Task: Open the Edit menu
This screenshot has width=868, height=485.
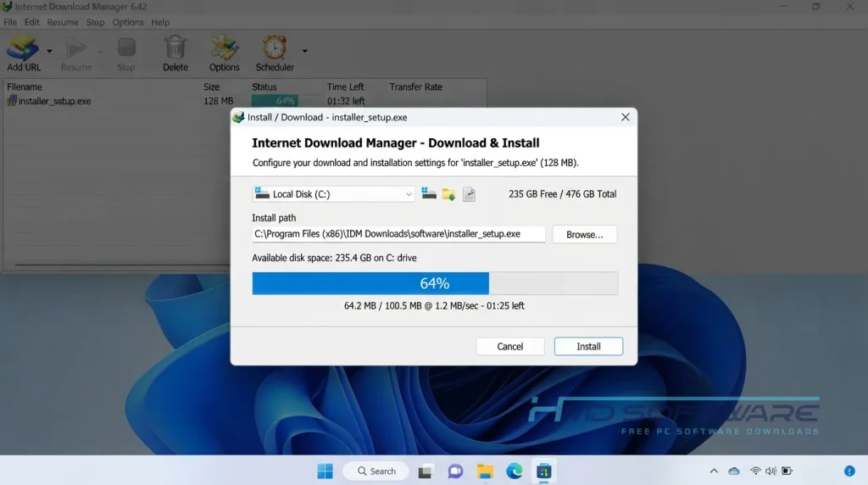Action: (31, 22)
